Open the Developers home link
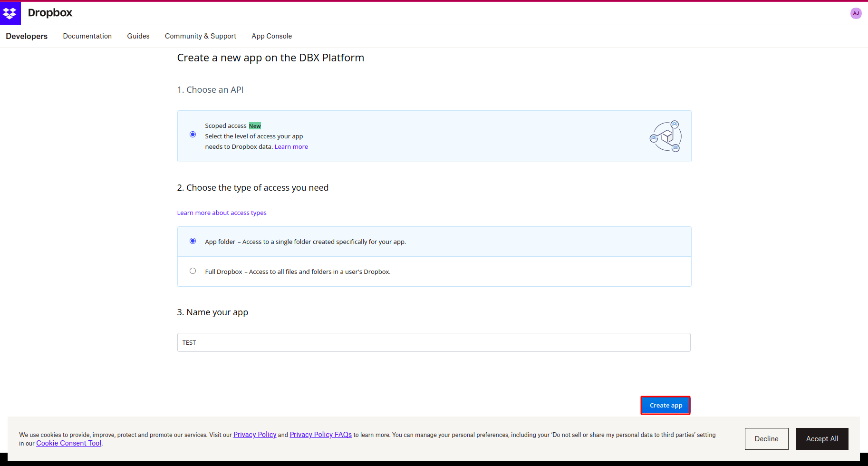Screen dimensions: 868x466 pyautogui.click(x=27, y=36)
